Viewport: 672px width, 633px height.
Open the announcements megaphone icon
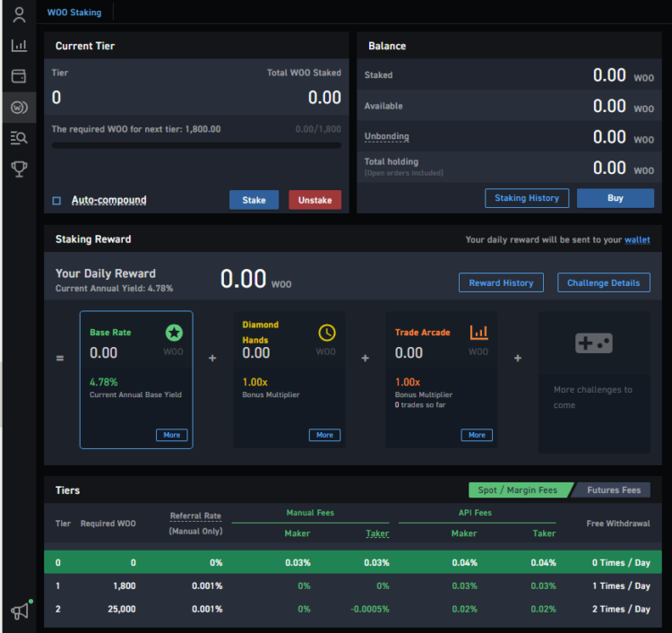[19, 611]
